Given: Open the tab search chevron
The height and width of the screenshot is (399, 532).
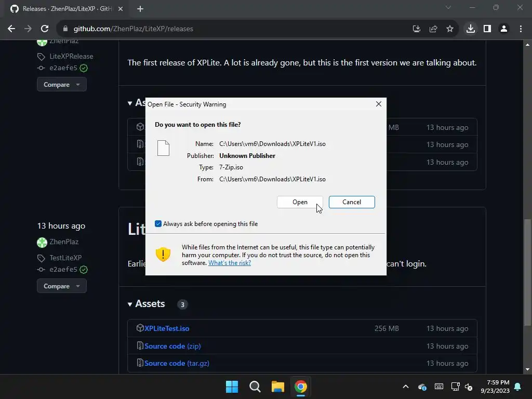Looking at the screenshot, I should (x=448, y=7).
